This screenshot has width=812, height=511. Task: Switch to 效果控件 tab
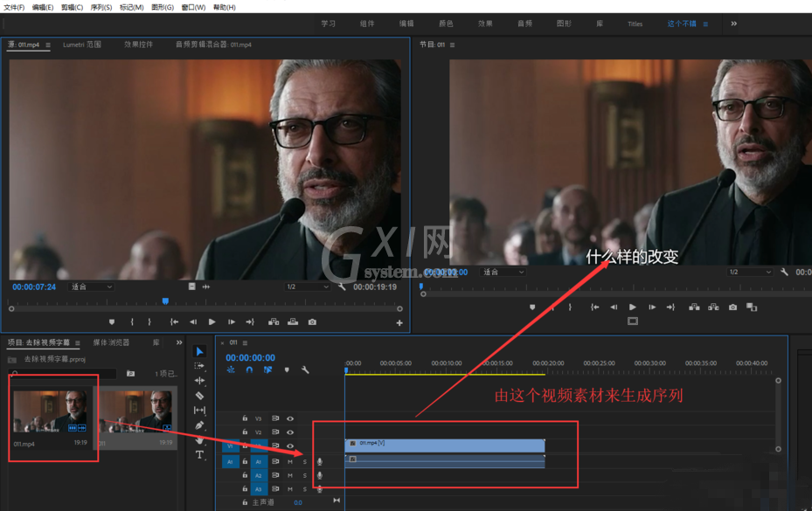tap(138, 45)
